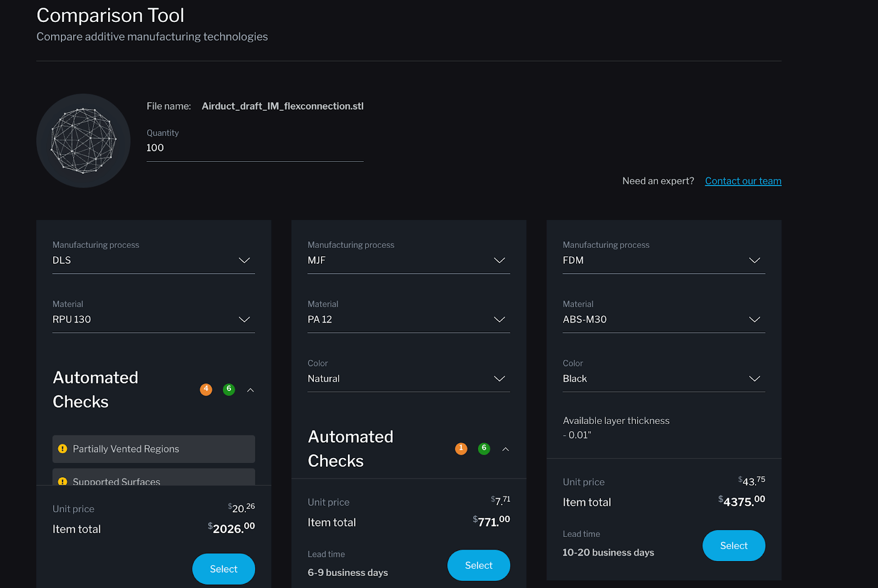Click the $7.71 unit price
878x588 pixels.
500,500
